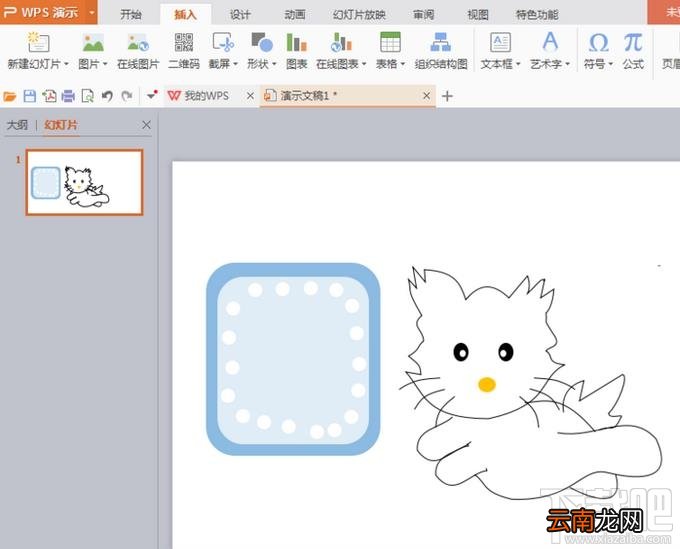This screenshot has width=680, height=549.
Task: Expand the table (表格) dropdown
Action: point(402,64)
